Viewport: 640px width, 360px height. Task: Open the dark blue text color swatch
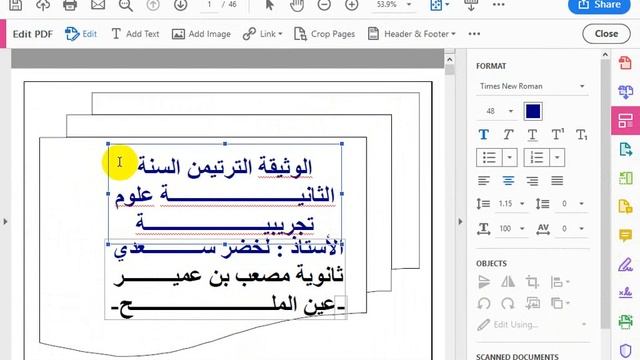tap(533, 111)
